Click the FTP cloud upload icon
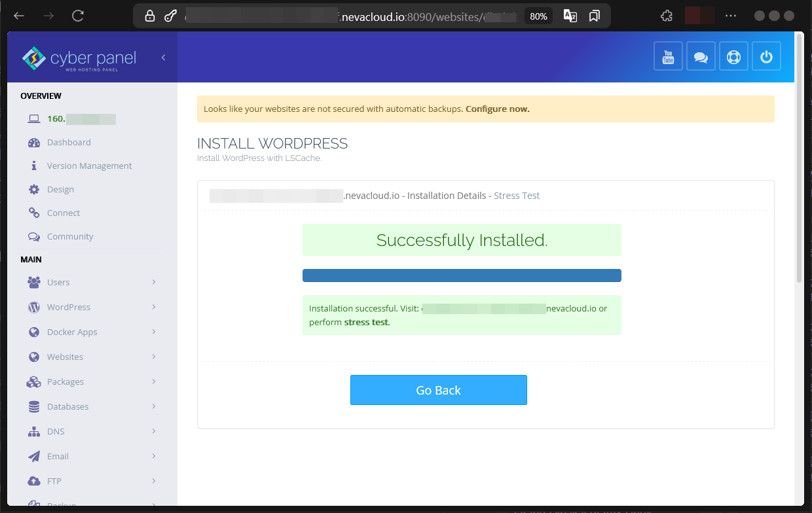The width and height of the screenshot is (812, 513). coord(34,481)
